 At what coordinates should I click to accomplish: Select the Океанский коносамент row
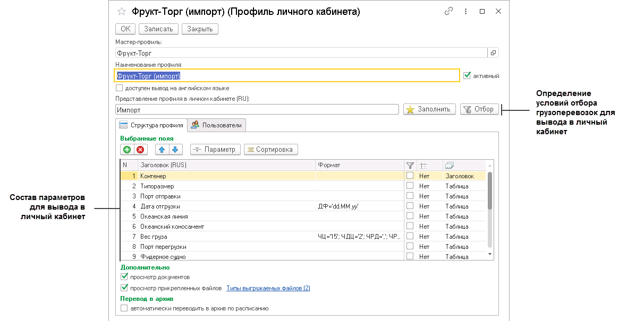click(x=303, y=226)
